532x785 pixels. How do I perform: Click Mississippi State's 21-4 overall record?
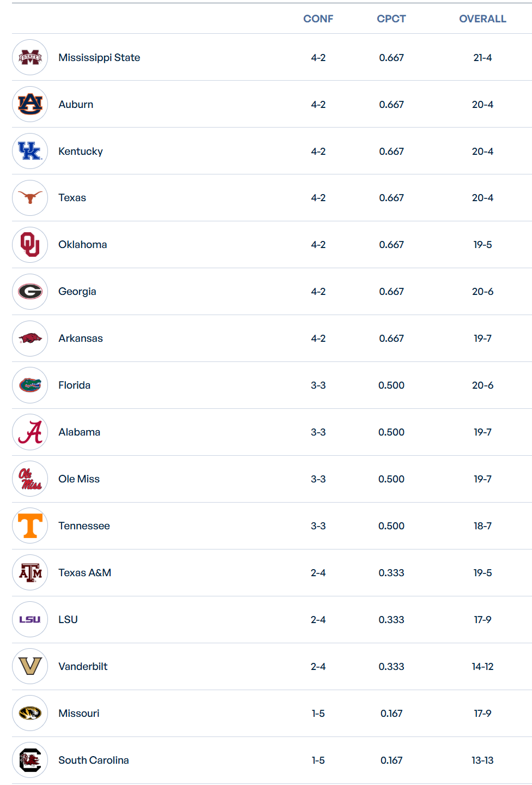point(482,58)
